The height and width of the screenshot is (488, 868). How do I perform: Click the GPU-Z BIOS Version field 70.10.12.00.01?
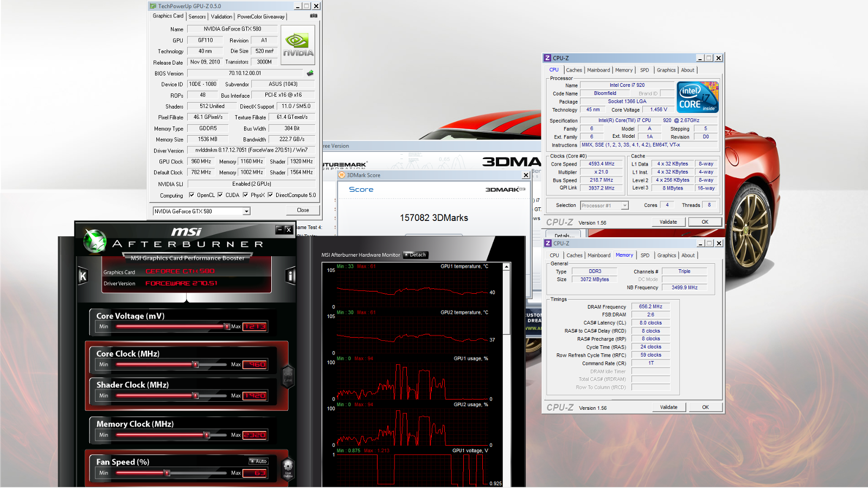(x=245, y=73)
